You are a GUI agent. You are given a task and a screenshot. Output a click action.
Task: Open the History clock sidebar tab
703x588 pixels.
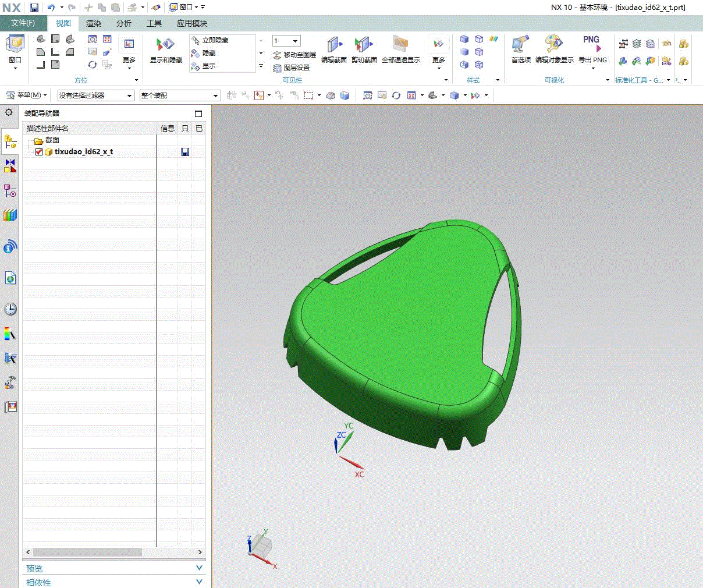point(10,309)
